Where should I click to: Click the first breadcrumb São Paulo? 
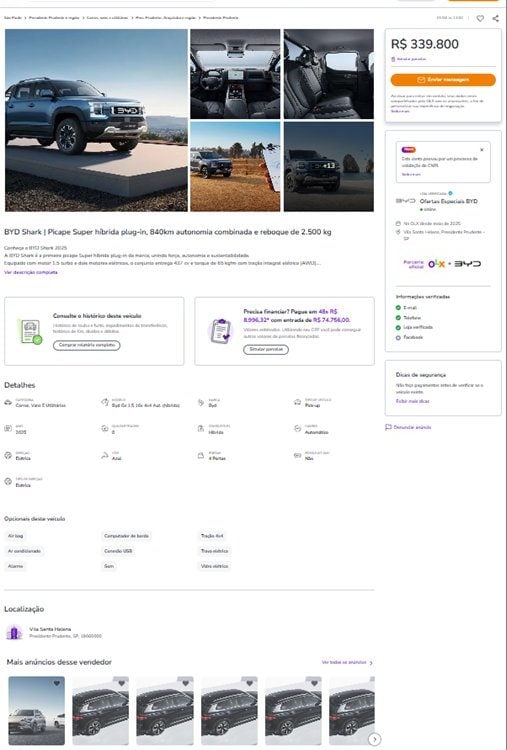[13, 18]
